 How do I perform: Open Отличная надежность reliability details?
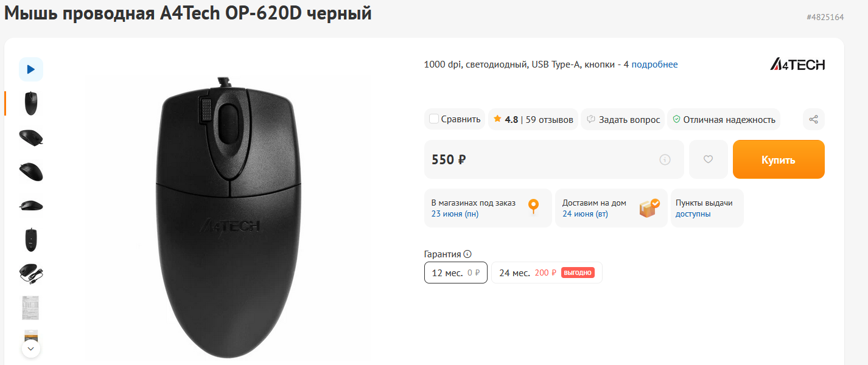point(724,119)
